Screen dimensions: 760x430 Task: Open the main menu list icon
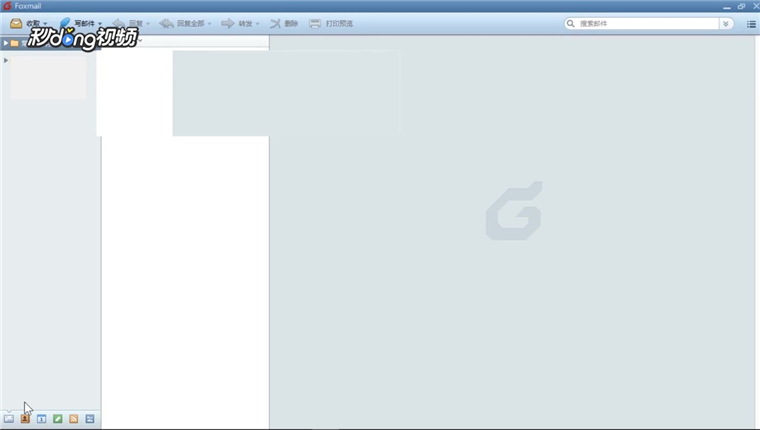point(751,24)
